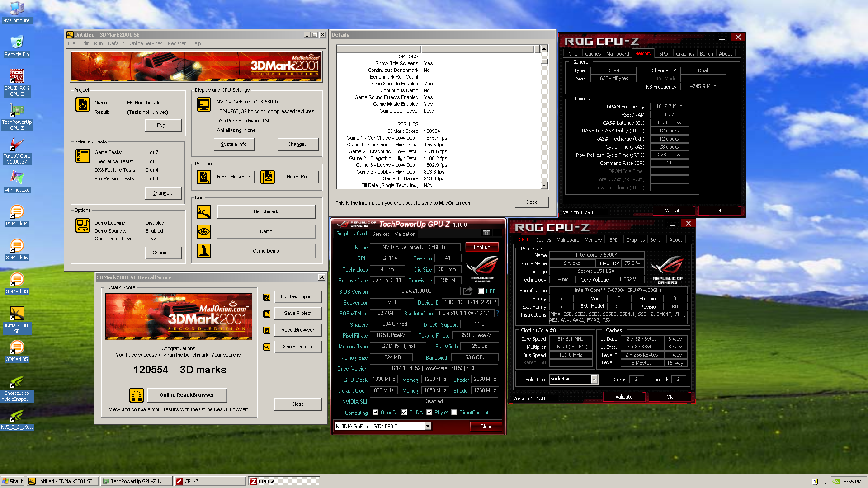Click the help tray icon on taskbar
Image resolution: width=868 pixels, height=488 pixels.
point(815,482)
